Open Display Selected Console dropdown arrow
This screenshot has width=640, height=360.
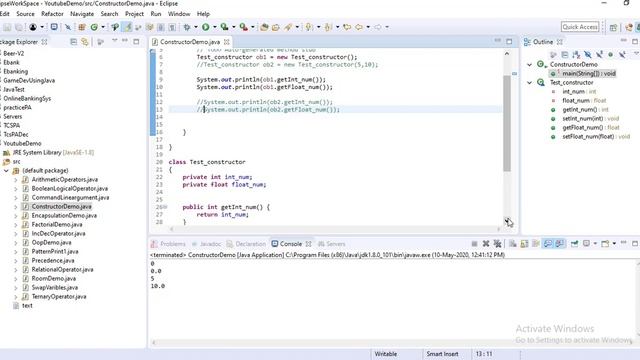(x=595, y=244)
